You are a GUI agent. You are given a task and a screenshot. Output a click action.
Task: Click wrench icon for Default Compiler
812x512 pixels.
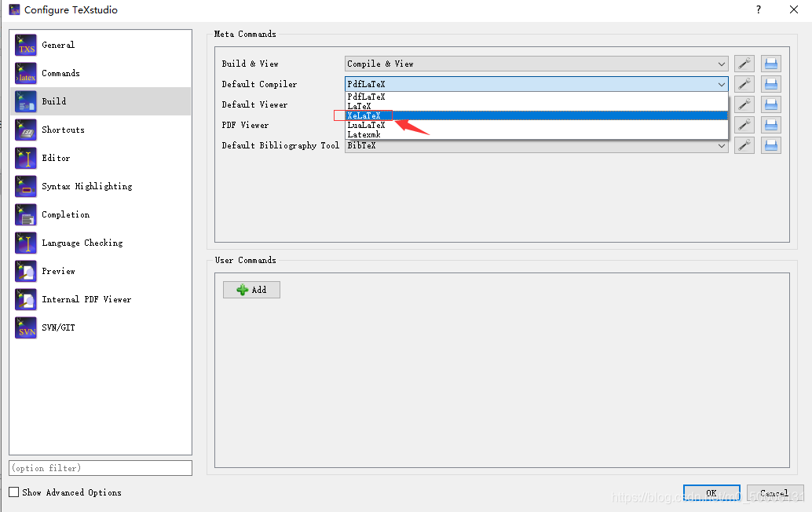(744, 84)
